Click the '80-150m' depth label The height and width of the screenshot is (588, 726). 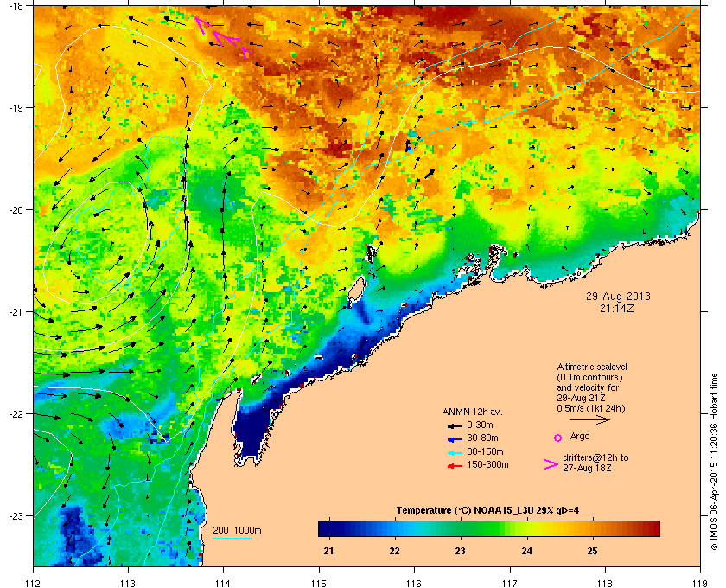tap(485, 451)
